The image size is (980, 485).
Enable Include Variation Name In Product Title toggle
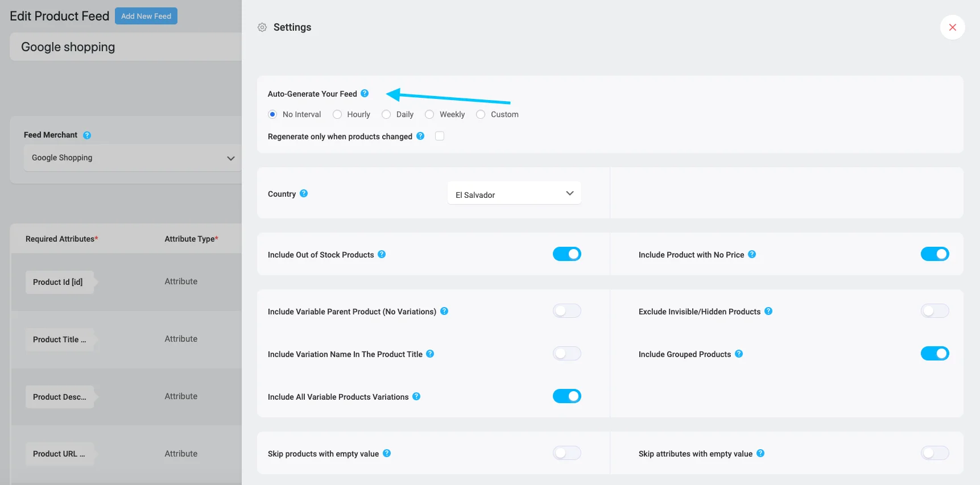[x=567, y=354]
